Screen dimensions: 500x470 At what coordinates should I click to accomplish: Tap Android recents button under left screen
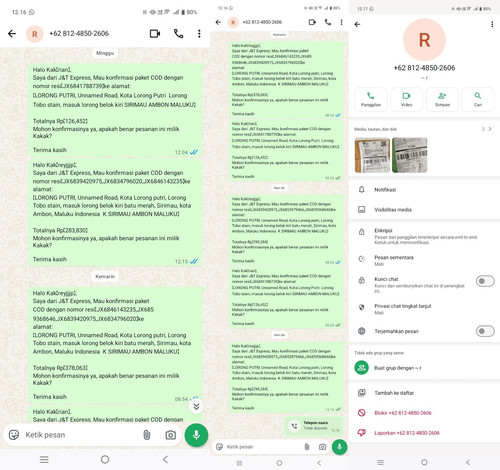44,460
